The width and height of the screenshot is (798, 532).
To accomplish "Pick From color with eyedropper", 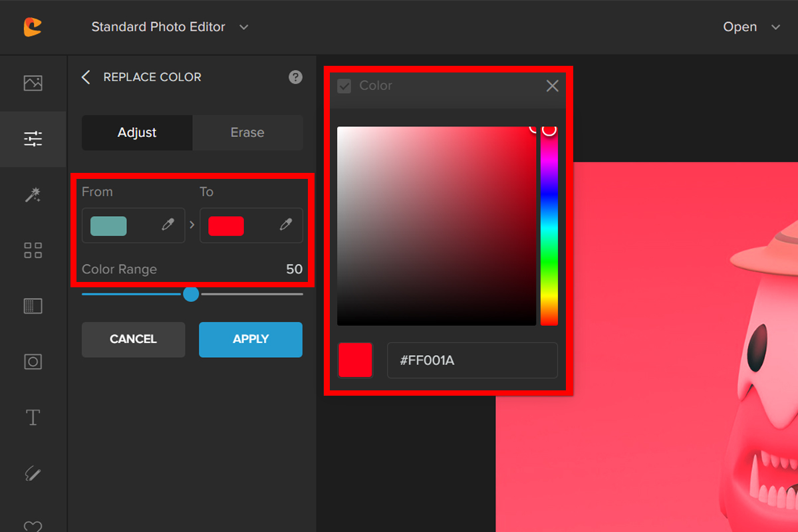I will coord(168,225).
